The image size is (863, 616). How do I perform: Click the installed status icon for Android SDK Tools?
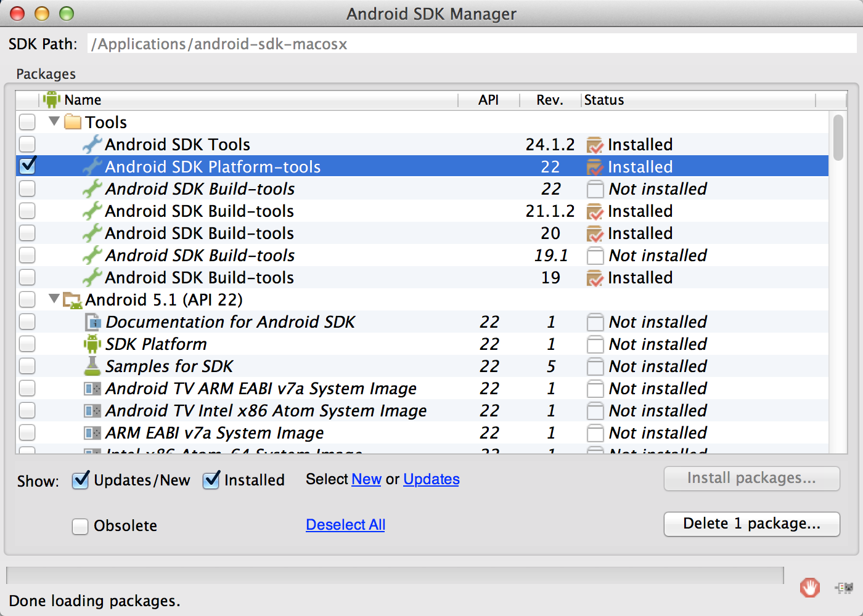click(595, 145)
